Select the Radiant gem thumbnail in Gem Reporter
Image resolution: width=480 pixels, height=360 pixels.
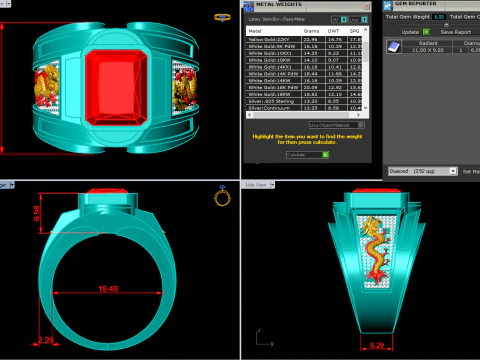point(394,47)
